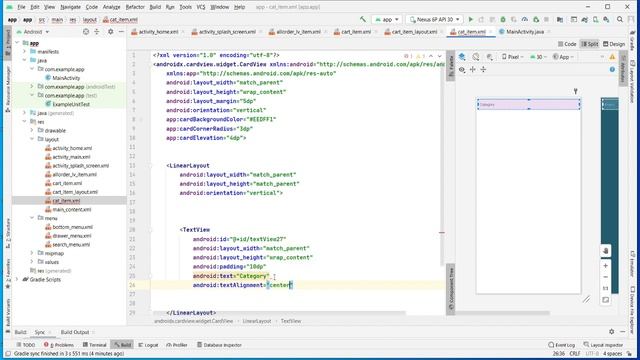Image resolution: width=640 pixels, height=360 pixels.
Task: Open the Terminal tool window
Action: pos(94,345)
